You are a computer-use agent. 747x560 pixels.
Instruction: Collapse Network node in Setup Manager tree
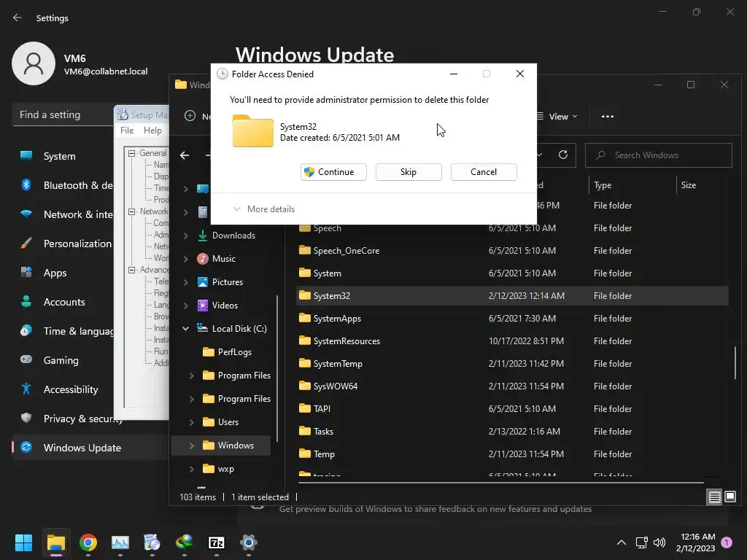[x=131, y=211]
